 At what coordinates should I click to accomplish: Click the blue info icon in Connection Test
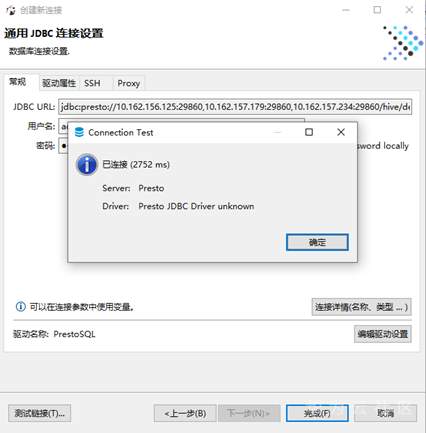click(x=87, y=165)
